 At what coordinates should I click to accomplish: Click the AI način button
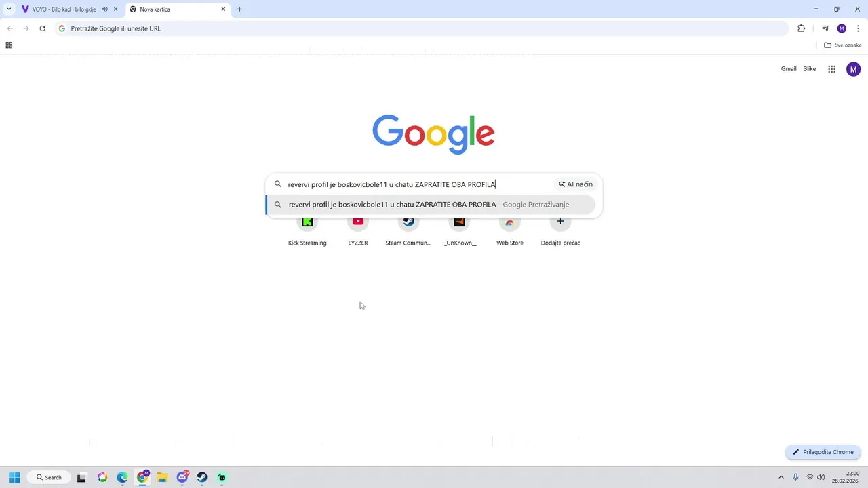(x=576, y=184)
